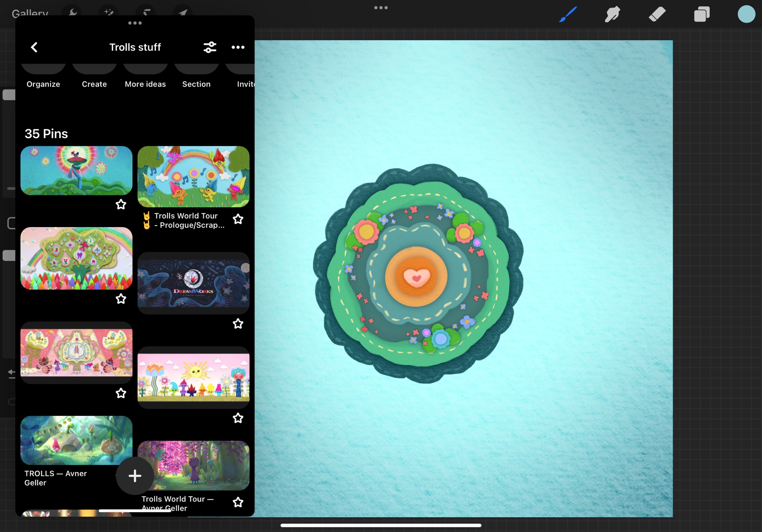Viewport: 762px width, 532px height.
Task: Star the DreamWorks logo pin
Action: [238, 324]
